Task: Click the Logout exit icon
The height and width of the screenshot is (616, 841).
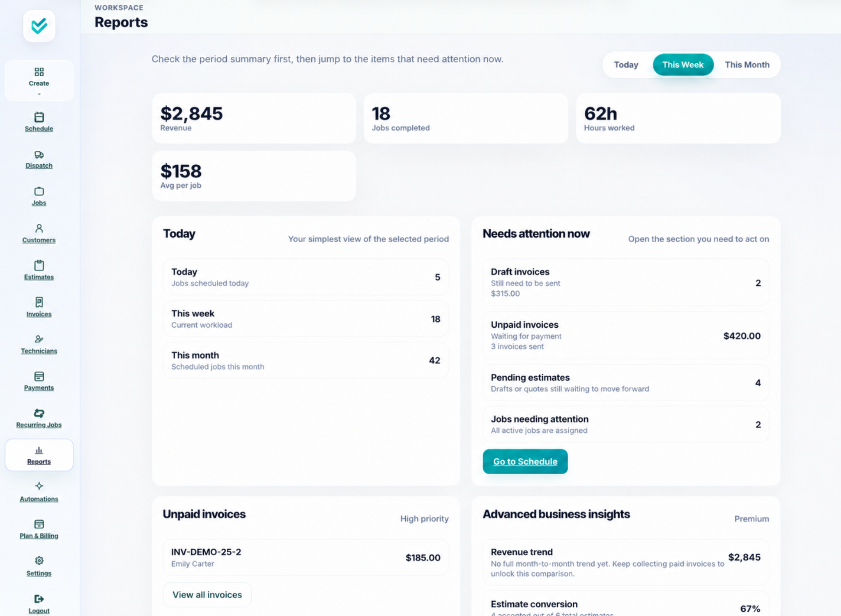Action: coord(39,599)
